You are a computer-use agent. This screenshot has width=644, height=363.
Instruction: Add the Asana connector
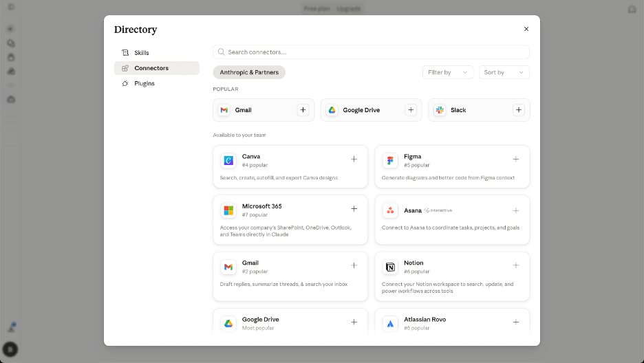click(x=516, y=210)
